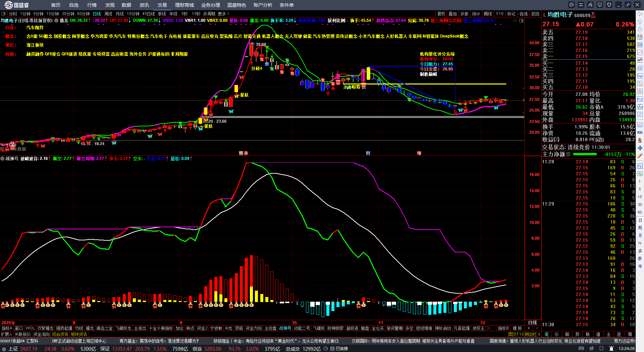Click the 上证 index value 3927.19
Viewport: 644px width, 352px height.
pyautogui.click(x=29, y=349)
